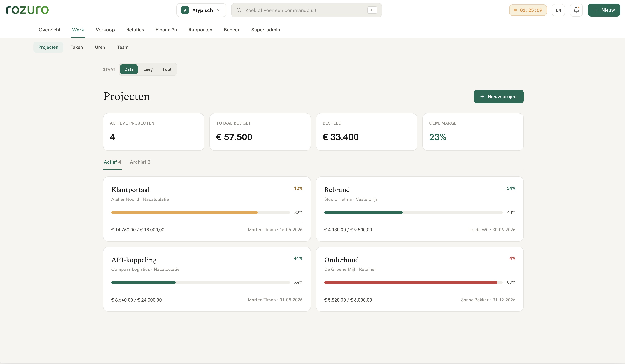This screenshot has width=625, height=364.
Task: Open the running timer 01:25:09
Action: (x=528, y=10)
